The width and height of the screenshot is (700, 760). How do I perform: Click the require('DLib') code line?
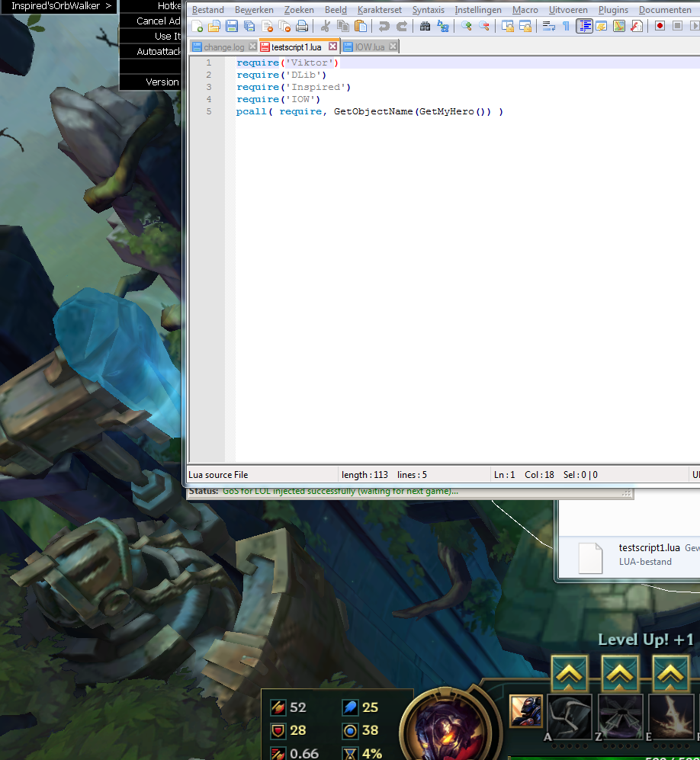[x=281, y=75]
